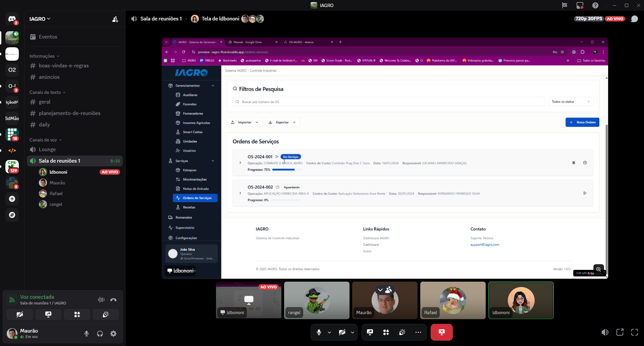Click Maurão in voice channel member list
The height and width of the screenshot is (346, 644).
[x=79, y=183]
